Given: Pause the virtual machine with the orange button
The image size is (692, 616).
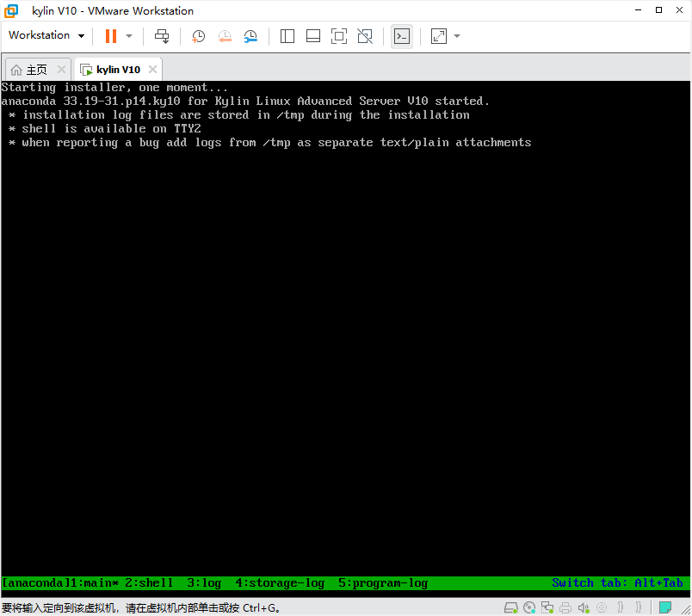Looking at the screenshot, I should tap(111, 36).
